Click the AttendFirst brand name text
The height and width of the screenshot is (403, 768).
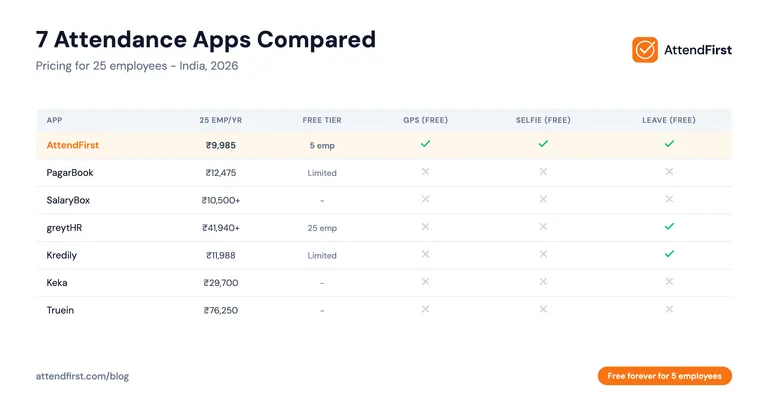pos(698,50)
